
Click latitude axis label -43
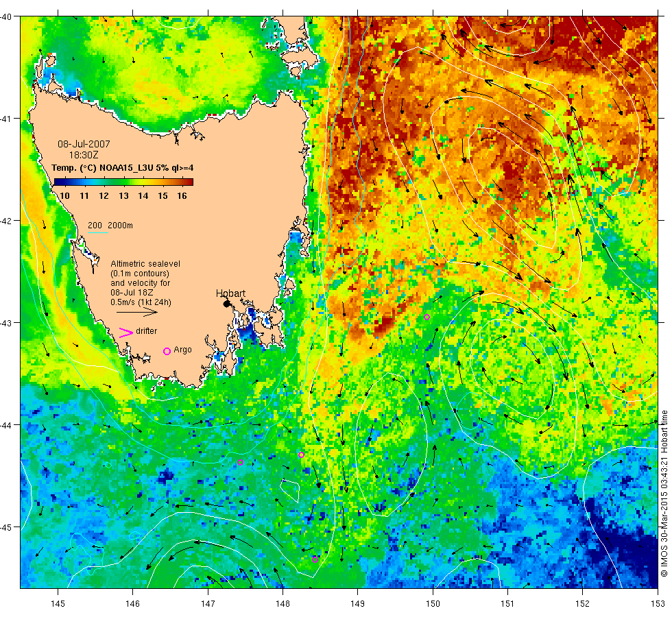click(x=5, y=323)
